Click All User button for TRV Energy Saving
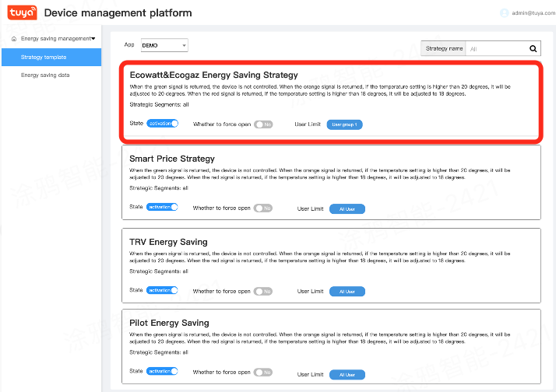This screenshot has height=392, width=556. pos(347,292)
